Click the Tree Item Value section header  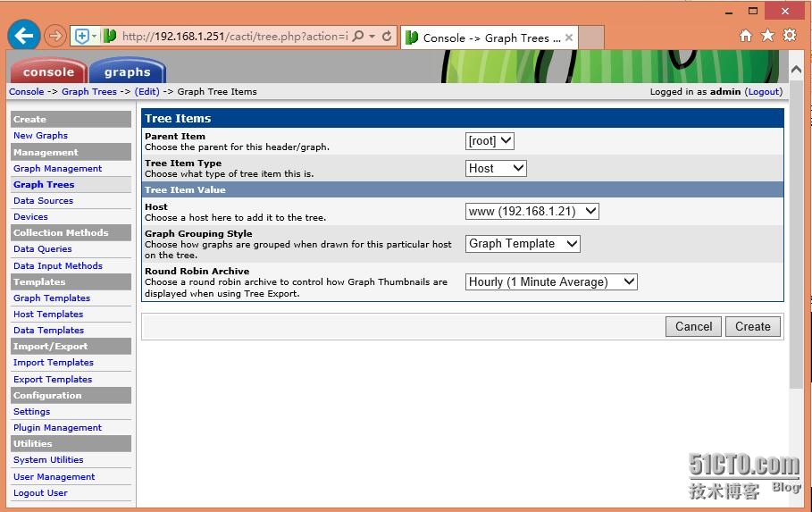[463, 189]
